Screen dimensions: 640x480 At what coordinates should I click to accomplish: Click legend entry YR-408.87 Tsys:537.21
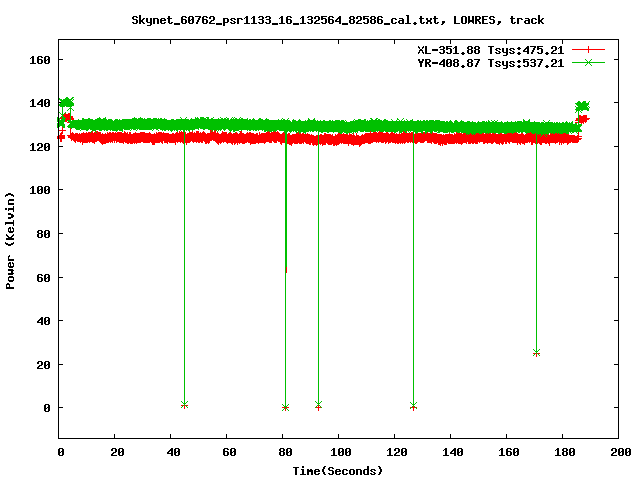click(490, 63)
